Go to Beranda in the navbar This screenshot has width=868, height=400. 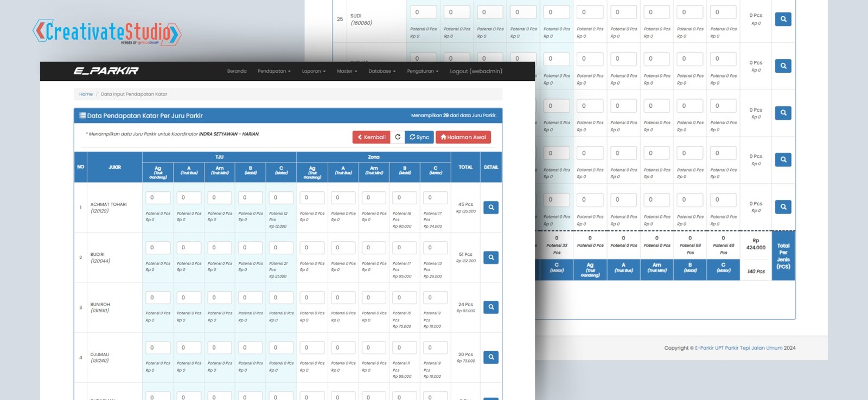pyautogui.click(x=237, y=71)
